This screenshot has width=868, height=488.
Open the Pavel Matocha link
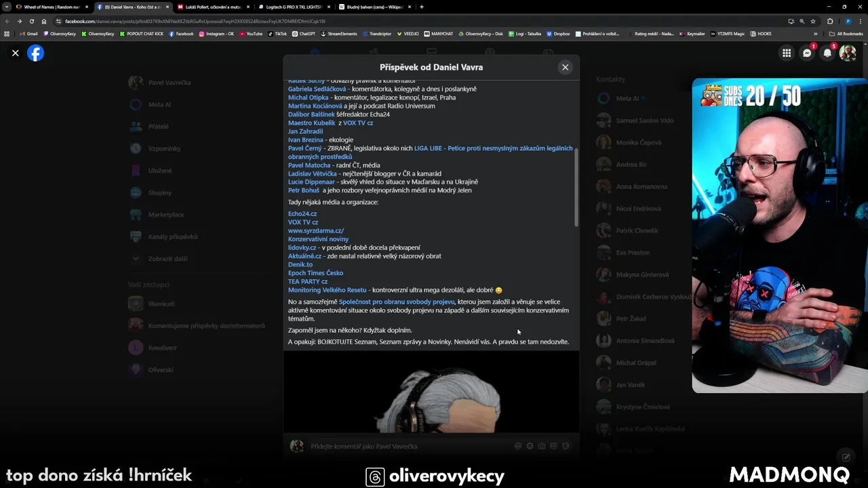(x=309, y=165)
